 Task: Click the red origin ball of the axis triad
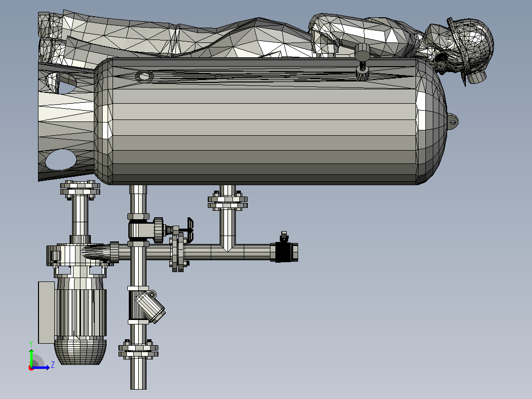pos(31,368)
